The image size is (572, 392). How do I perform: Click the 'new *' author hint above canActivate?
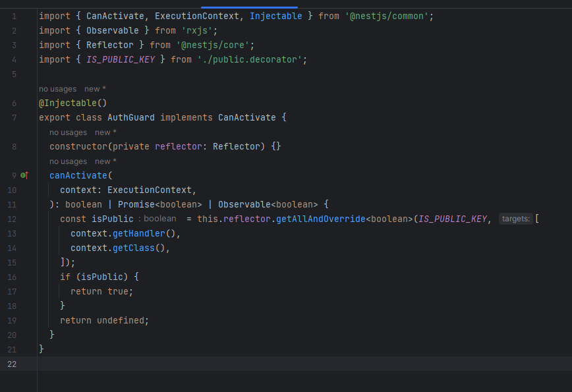pos(105,161)
